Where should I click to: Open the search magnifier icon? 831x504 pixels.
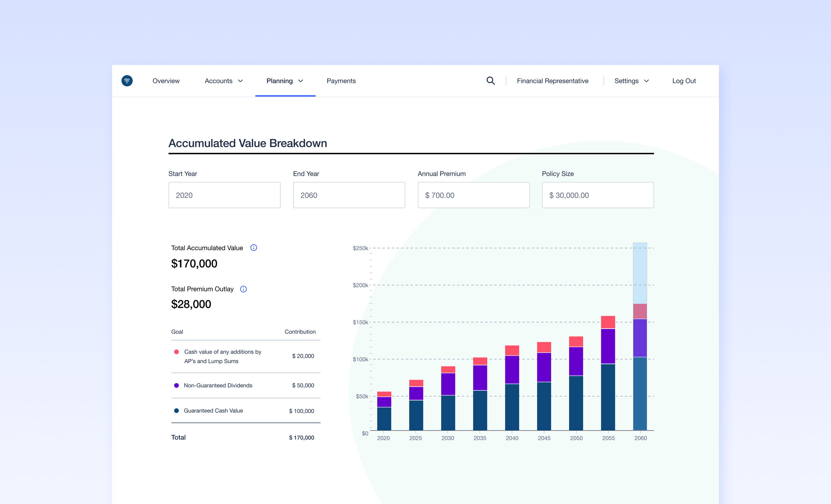(x=490, y=81)
